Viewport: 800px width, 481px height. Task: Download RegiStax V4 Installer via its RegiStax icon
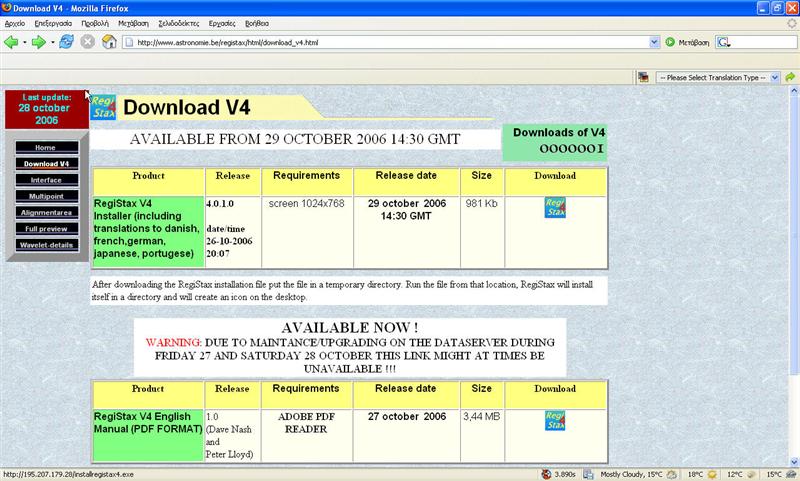(x=555, y=208)
